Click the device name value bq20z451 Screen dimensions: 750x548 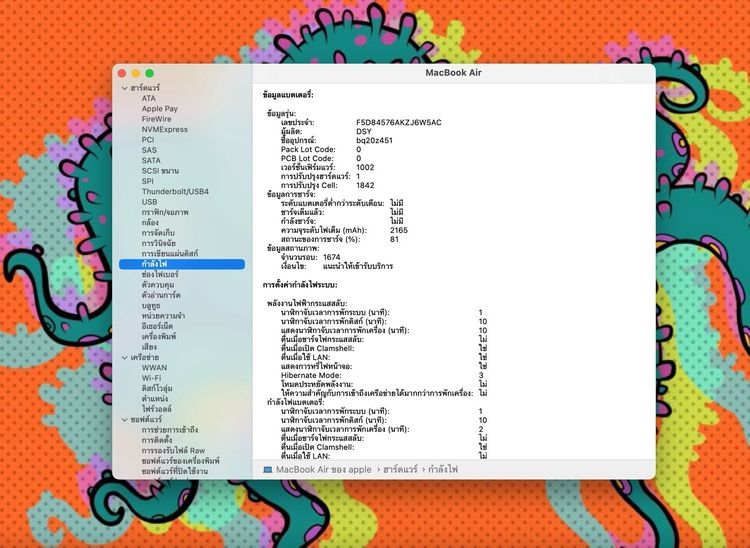point(375,141)
